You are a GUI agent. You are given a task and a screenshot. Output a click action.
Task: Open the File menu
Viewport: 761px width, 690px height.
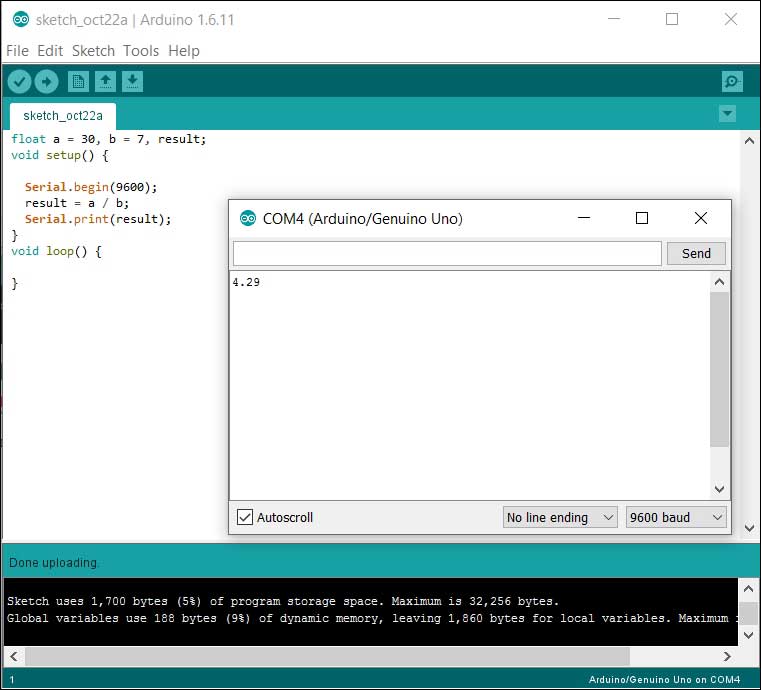click(18, 51)
